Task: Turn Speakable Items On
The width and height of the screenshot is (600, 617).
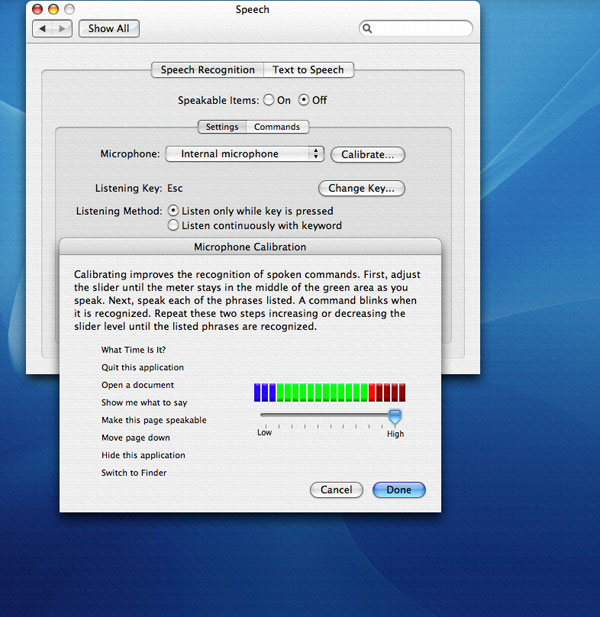Action: click(x=269, y=100)
